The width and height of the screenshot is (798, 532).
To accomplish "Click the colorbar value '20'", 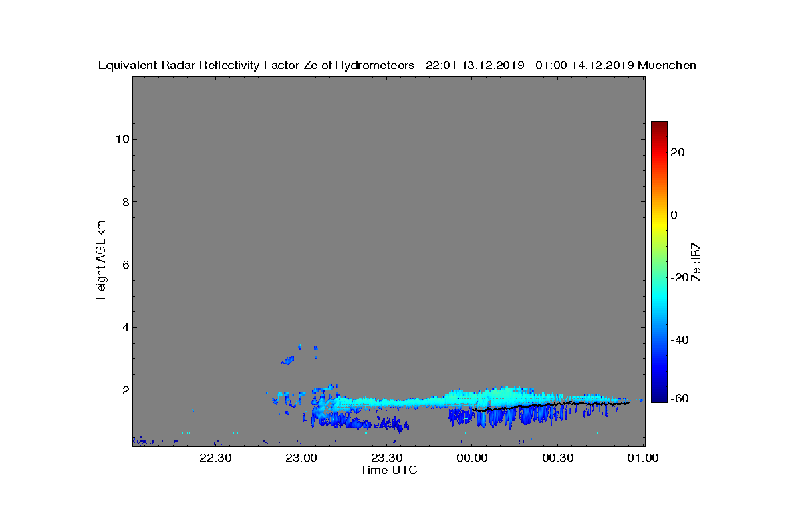I will coord(678,152).
